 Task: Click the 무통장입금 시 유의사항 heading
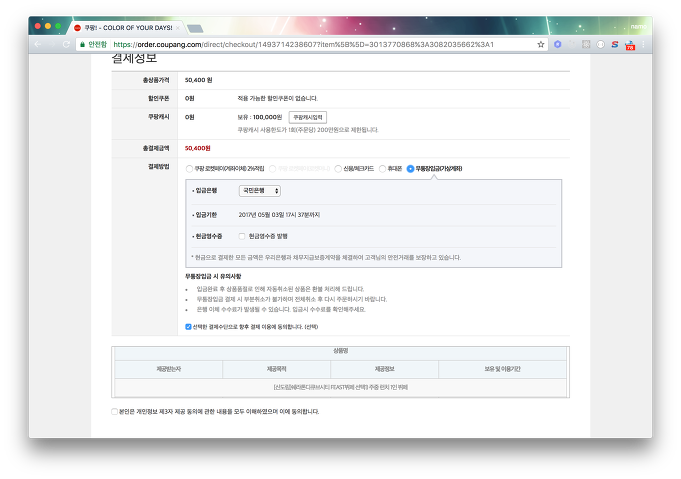click(213, 276)
